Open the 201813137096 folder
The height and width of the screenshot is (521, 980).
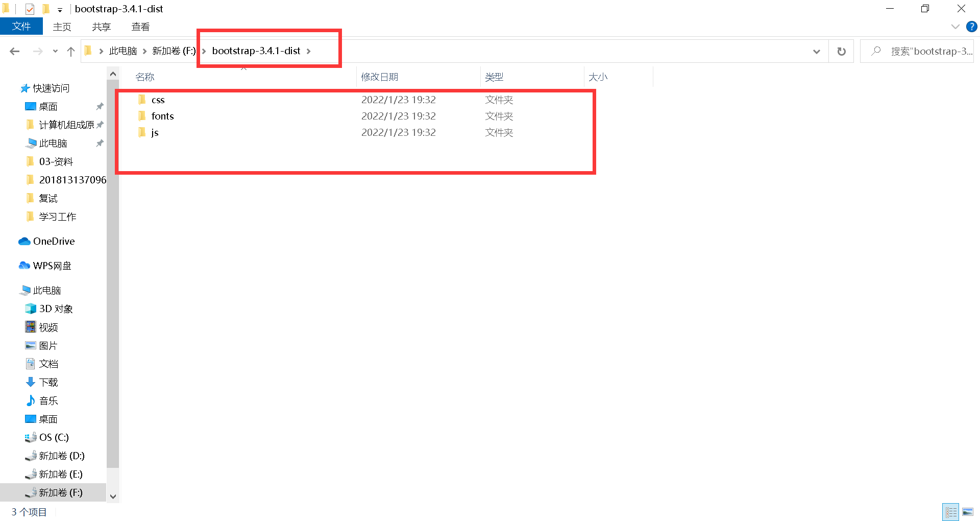72,180
